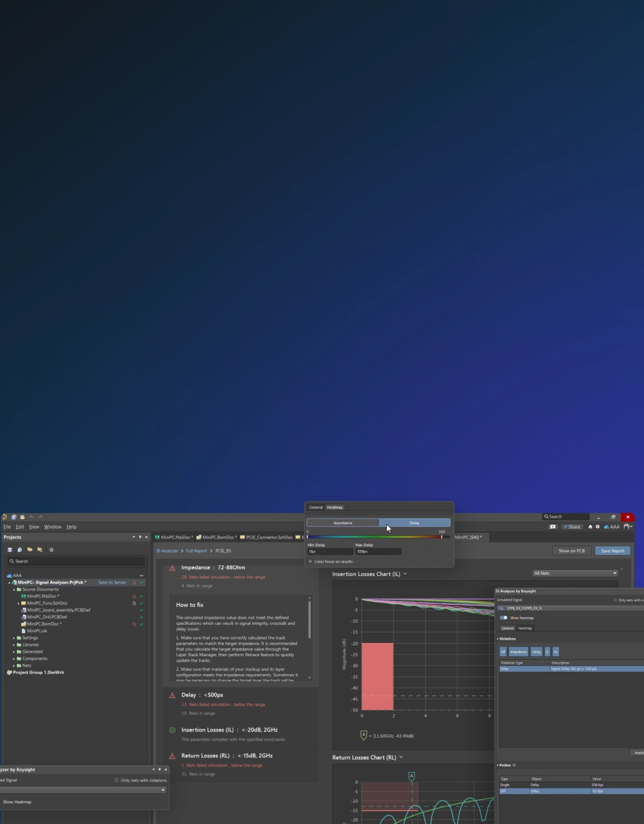
Task: Check Only nets with violations in bottom-left panel
Action: click(116, 780)
